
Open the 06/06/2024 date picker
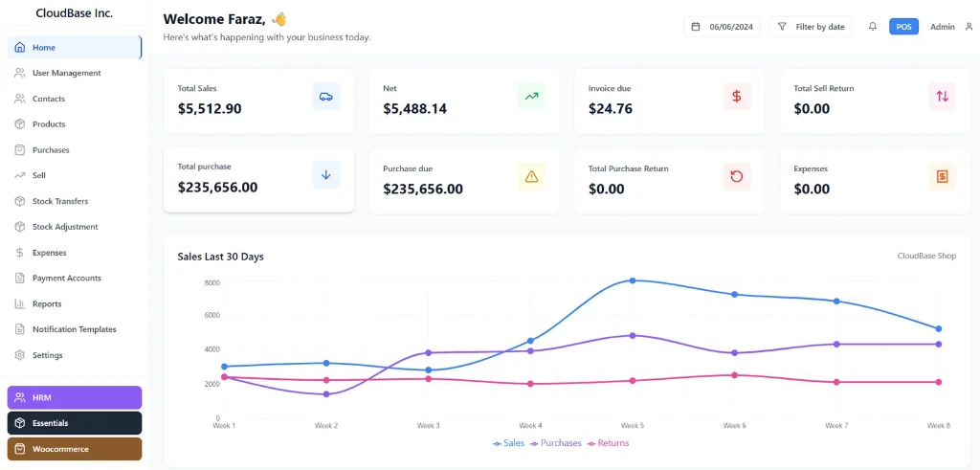(722, 27)
